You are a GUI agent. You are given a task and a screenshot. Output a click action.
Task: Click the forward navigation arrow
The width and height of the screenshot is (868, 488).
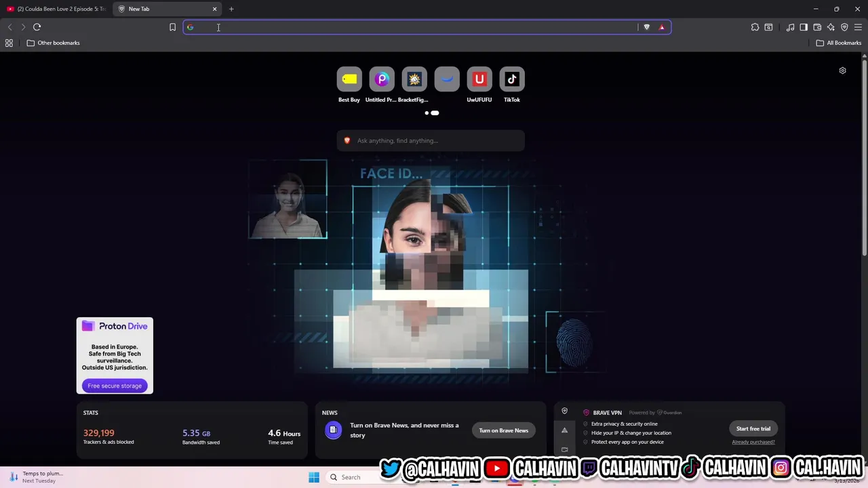tap(23, 27)
